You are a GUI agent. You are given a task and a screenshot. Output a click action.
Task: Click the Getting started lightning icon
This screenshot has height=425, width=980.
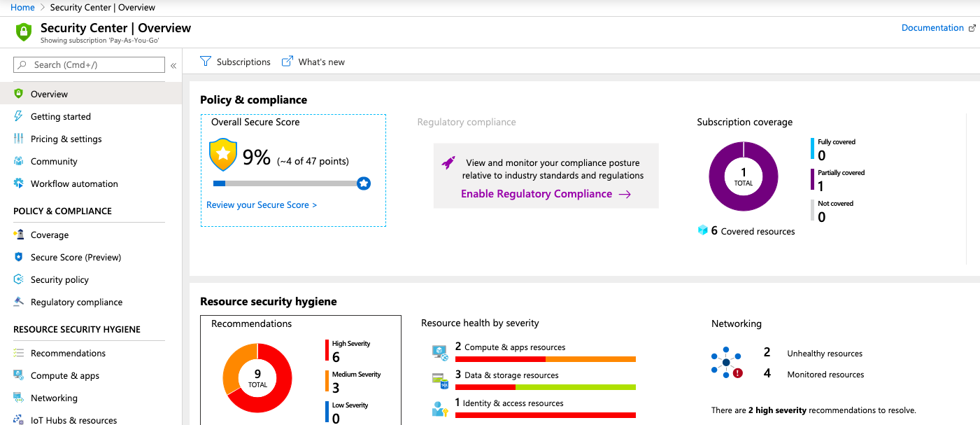pos(18,116)
